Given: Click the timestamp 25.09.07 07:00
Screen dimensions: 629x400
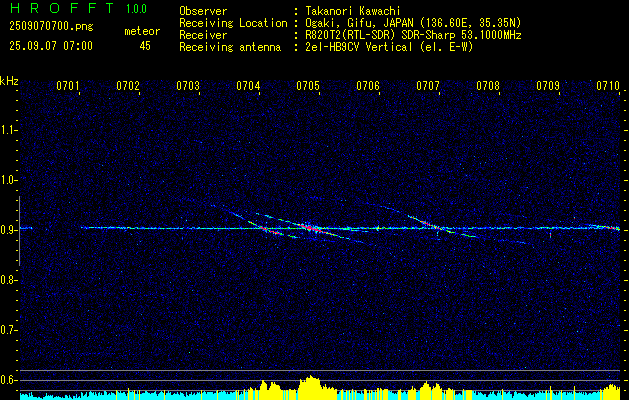Looking at the screenshot, I should tap(51, 46).
